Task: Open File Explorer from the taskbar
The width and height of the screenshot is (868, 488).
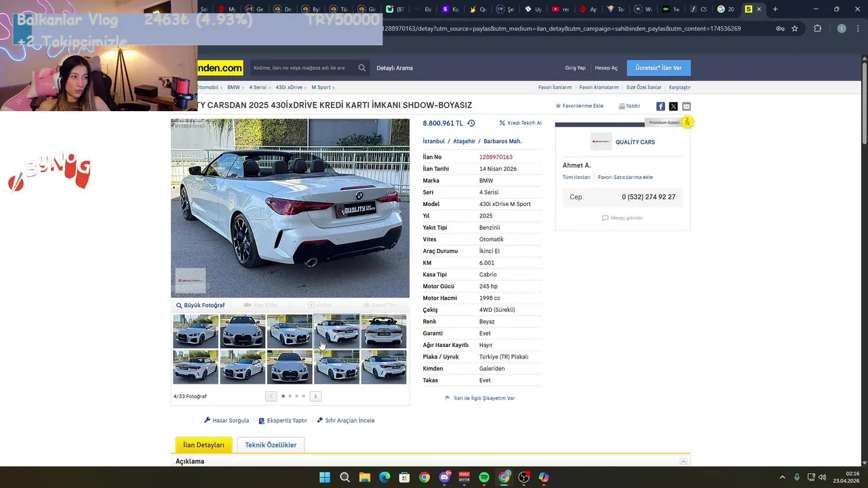Action: 365,477
